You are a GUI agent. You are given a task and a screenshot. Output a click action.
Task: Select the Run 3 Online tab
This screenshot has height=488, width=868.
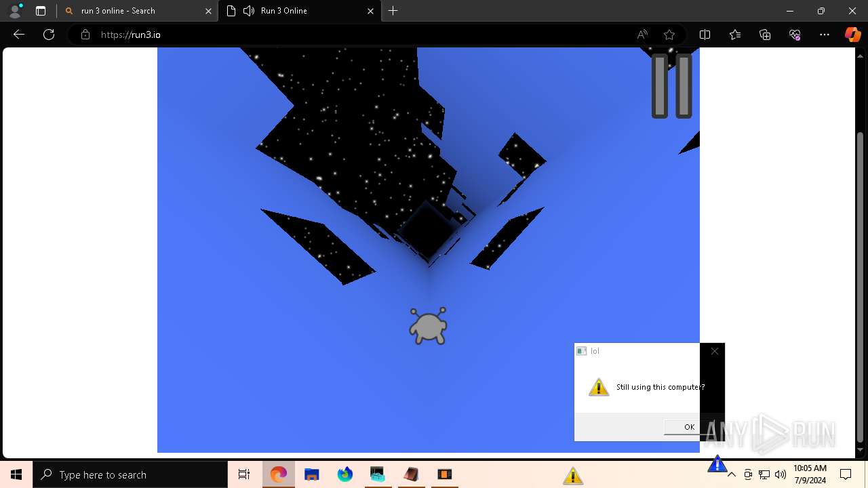[300, 11]
